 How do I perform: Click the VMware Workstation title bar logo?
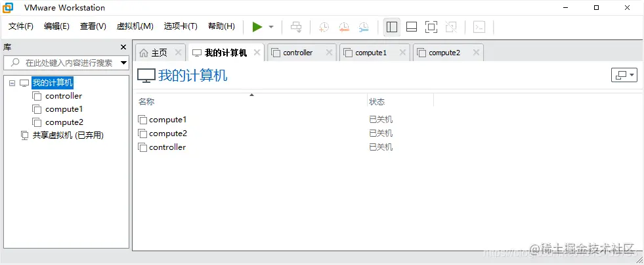(8, 7)
